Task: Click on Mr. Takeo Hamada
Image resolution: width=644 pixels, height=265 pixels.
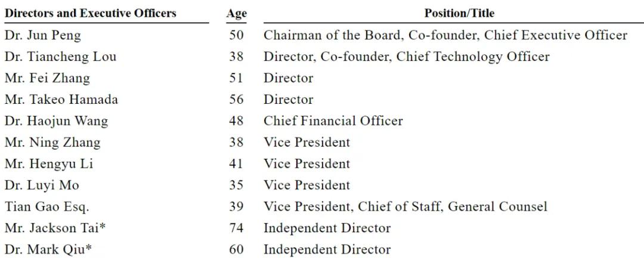Action: [61, 100]
